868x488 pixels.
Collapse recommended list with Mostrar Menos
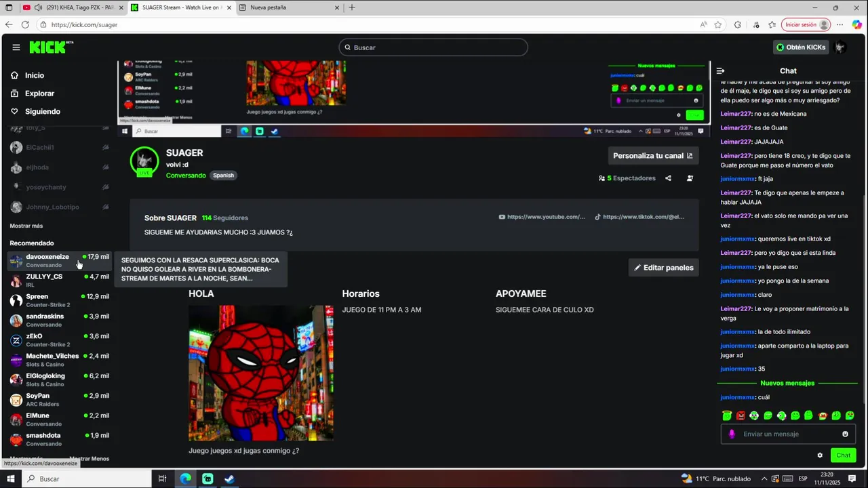click(90, 459)
